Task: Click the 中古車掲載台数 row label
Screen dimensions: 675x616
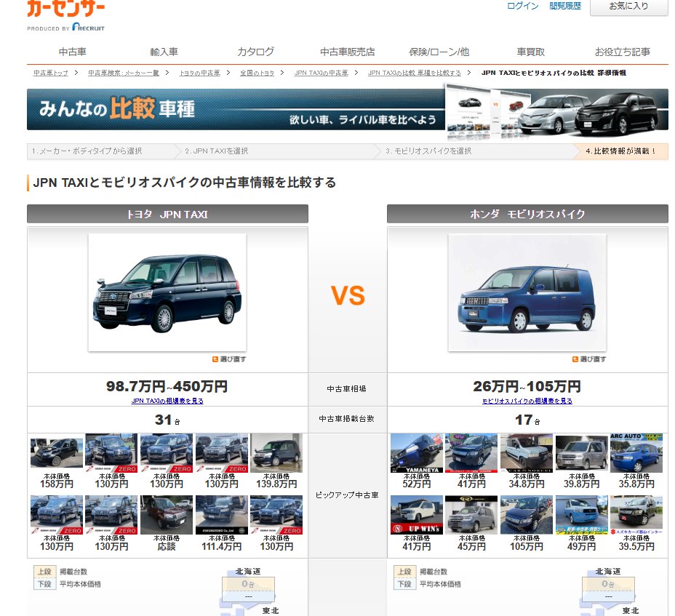Action: pyautogui.click(x=347, y=418)
